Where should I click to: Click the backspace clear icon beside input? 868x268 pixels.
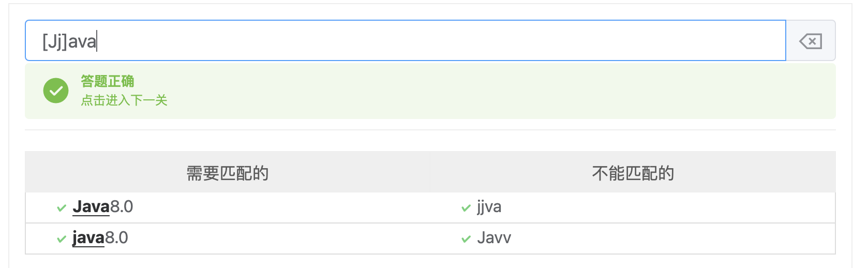(x=810, y=41)
